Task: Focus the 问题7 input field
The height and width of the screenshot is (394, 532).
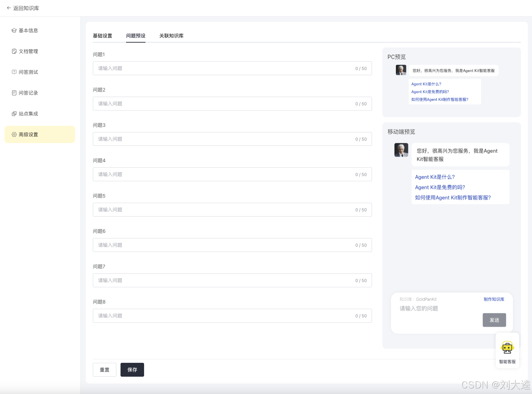Action: [232, 280]
